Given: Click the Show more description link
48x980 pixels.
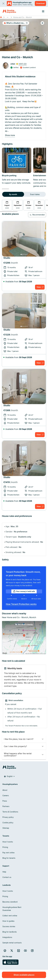Looking at the screenshot, I should point(10,135).
